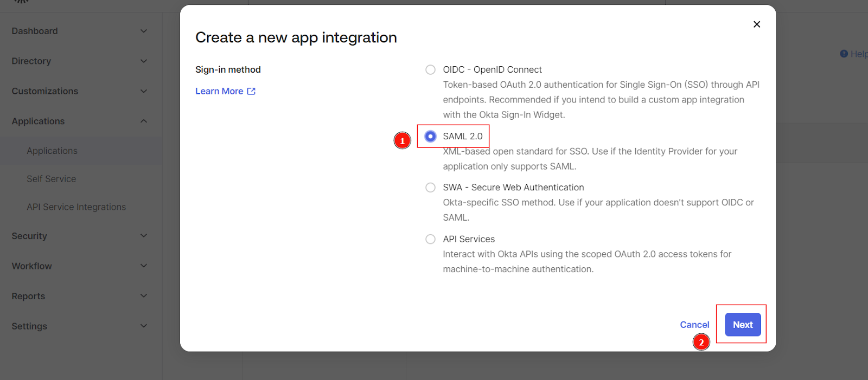Expand the Security section chevron
This screenshot has width=868, height=380.
(x=144, y=236)
